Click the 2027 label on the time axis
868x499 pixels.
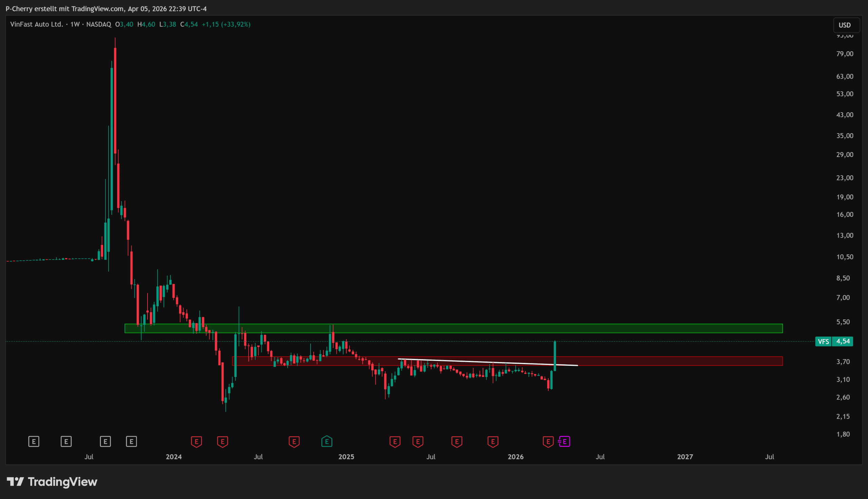click(685, 457)
